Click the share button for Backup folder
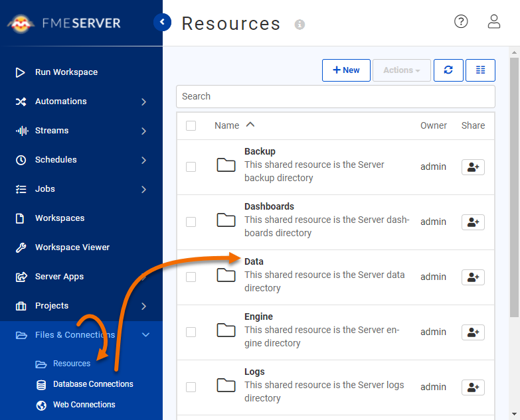The height and width of the screenshot is (420, 520). pos(473,167)
